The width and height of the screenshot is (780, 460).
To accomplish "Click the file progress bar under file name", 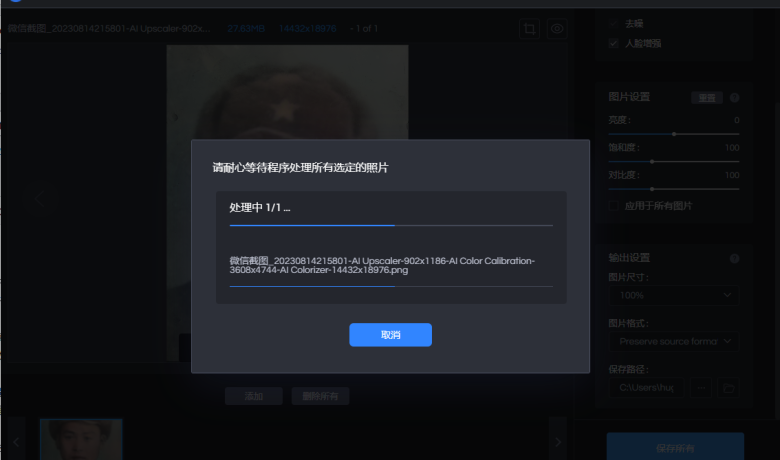I will pos(391,286).
